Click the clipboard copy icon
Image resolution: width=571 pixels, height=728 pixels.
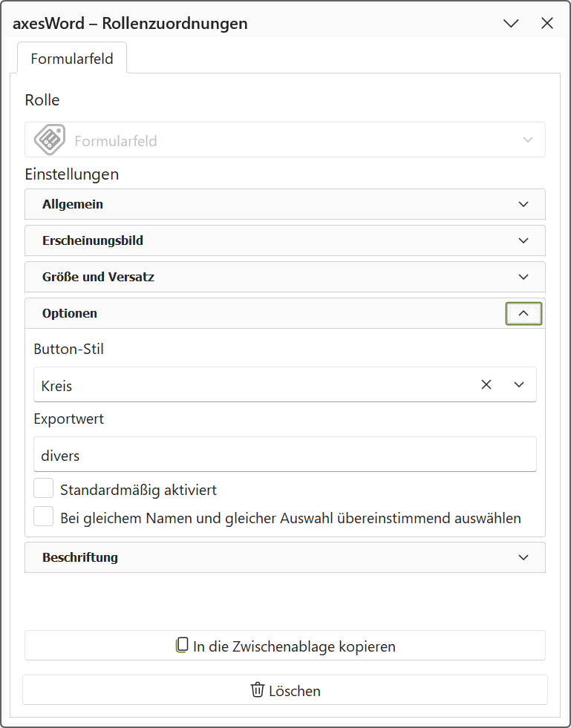[x=182, y=646]
